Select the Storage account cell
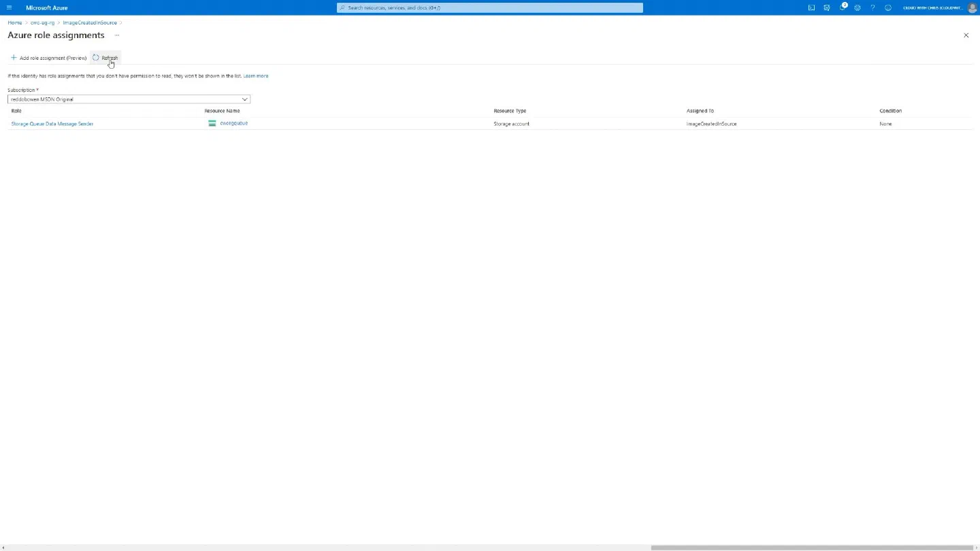The image size is (980, 551). (x=511, y=124)
